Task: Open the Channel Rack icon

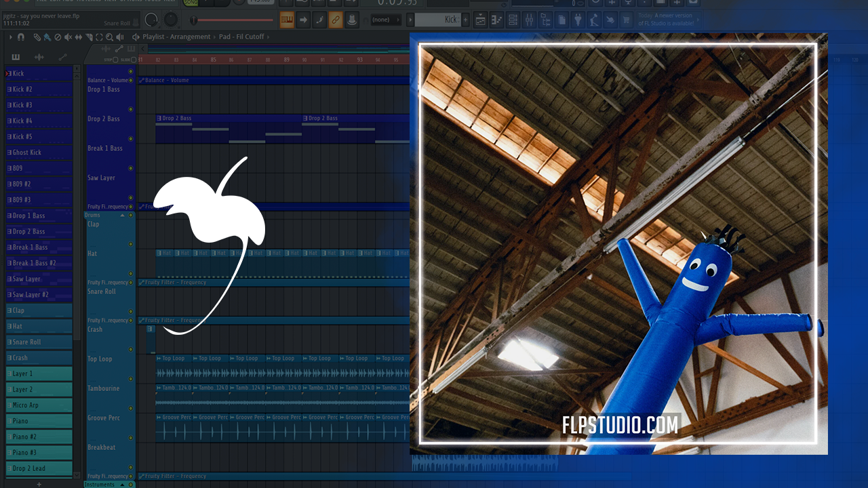Action: (x=513, y=20)
